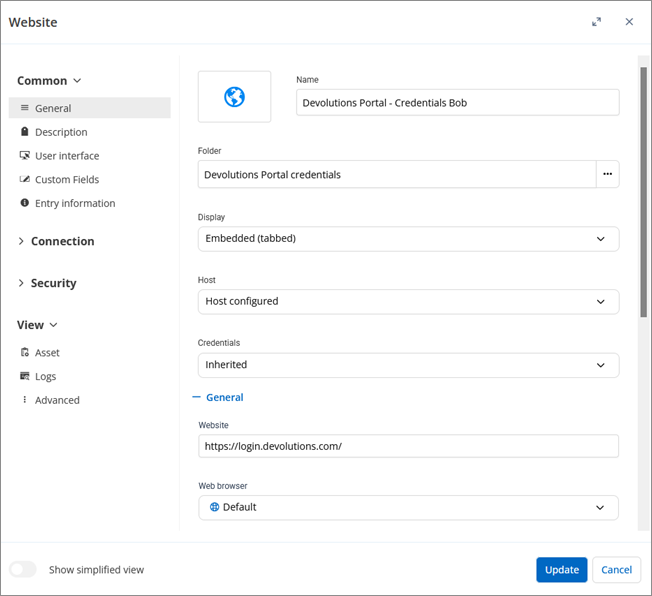Click the General list icon in sidebar
The image size is (652, 596).
(25, 108)
